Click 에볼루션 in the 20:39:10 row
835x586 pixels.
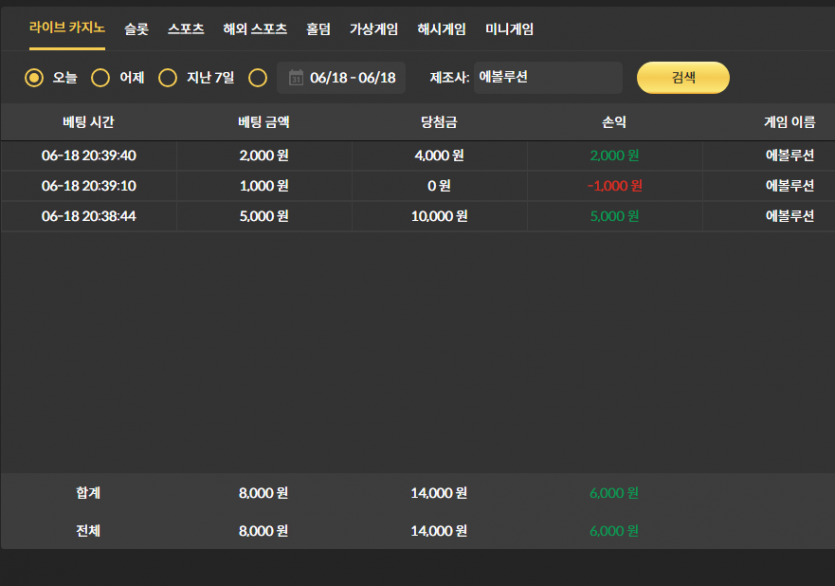click(790, 186)
